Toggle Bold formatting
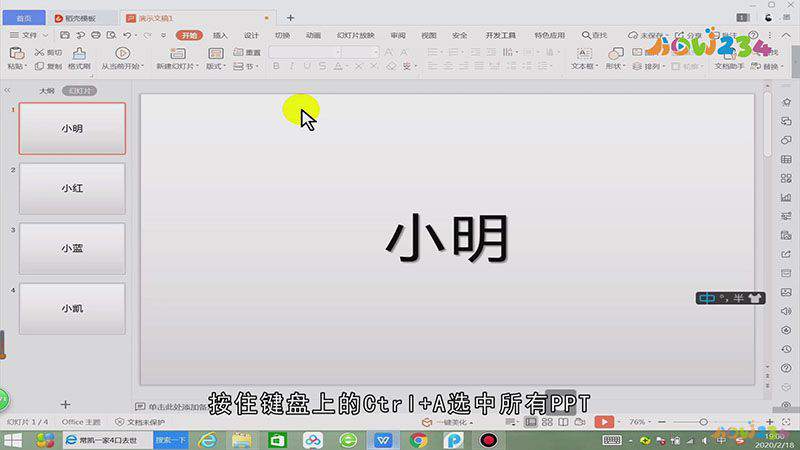The width and height of the screenshot is (800, 450). (x=276, y=66)
